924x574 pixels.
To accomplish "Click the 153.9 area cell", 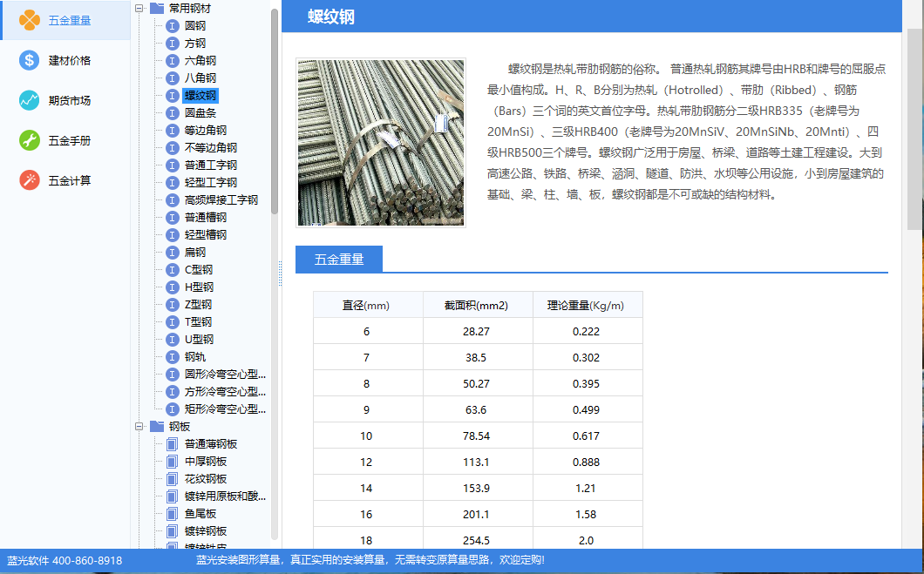I will 476,488.
